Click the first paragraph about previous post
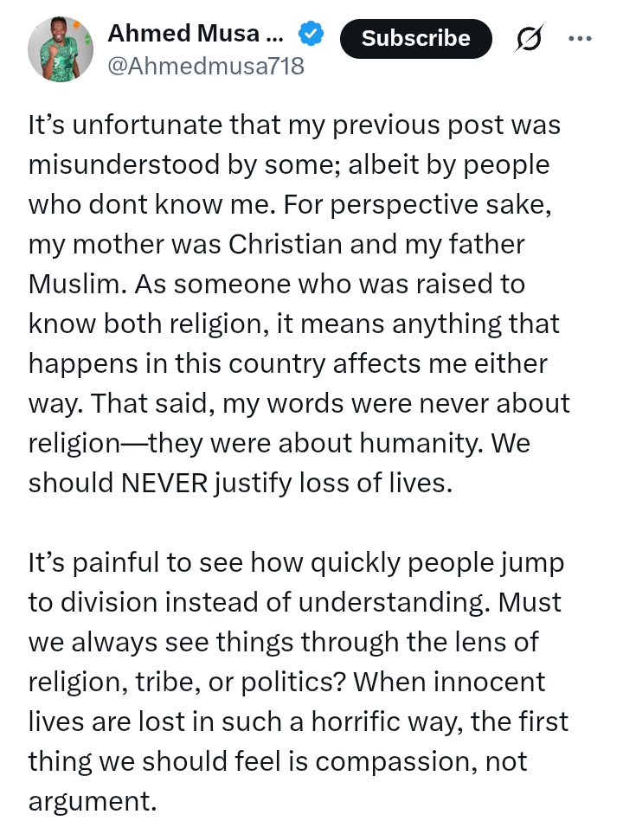Viewport: 623px width, 840px height. [x=299, y=304]
